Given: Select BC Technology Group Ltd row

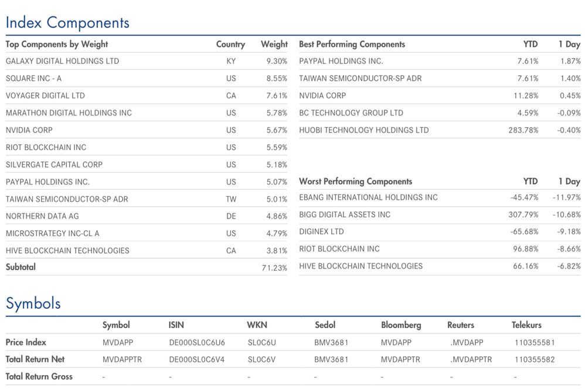Looking at the screenshot, I should (351, 113).
